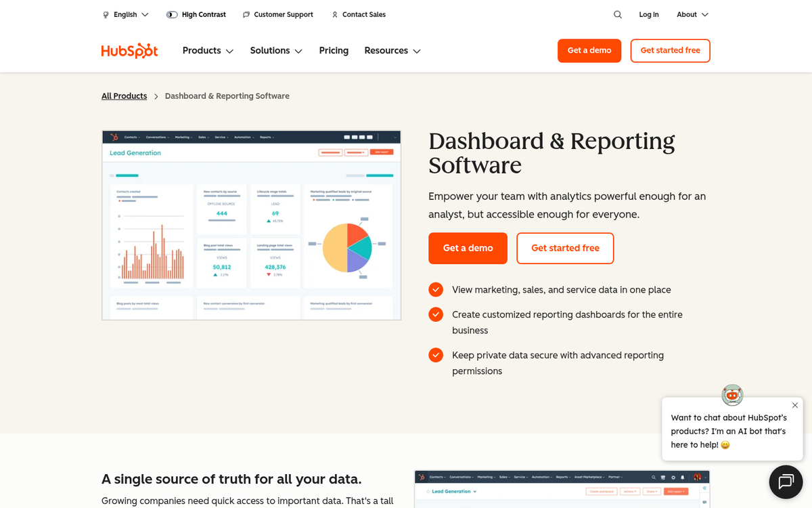The height and width of the screenshot is (508, 812).
Task: Expand the English language dropdown
Action: pyautogui.click(x=126, y=14)
